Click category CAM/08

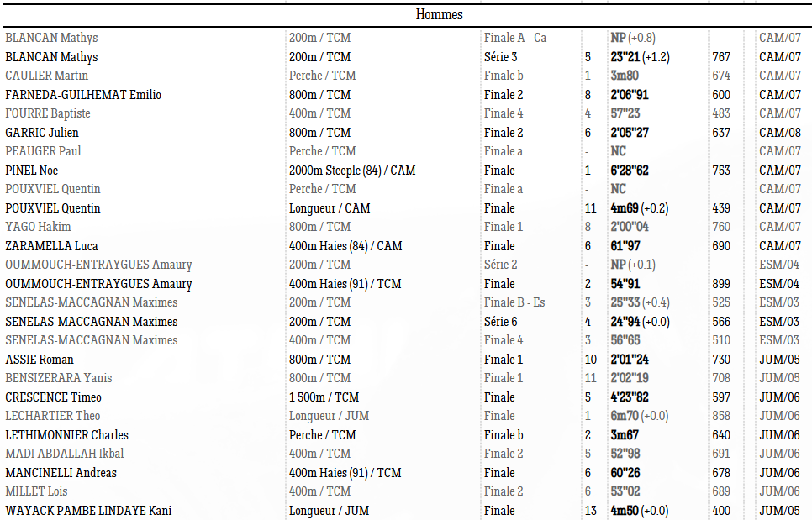780,133
